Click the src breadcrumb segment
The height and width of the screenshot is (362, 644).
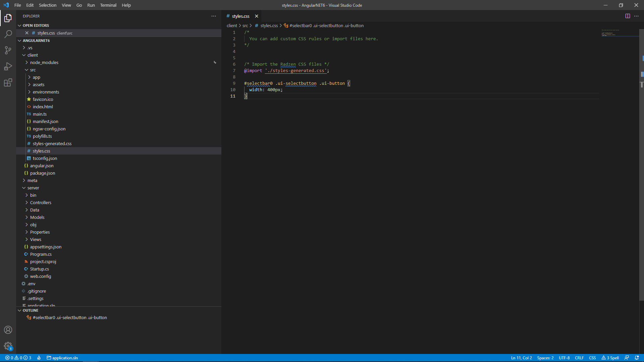tap(245, 25)
